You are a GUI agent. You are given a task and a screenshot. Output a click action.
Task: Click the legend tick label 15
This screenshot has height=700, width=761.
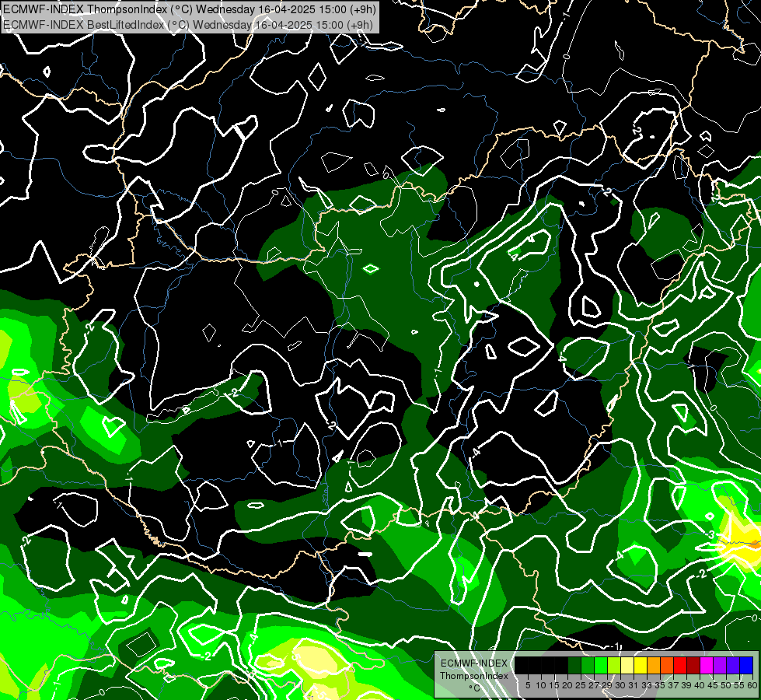554,685
